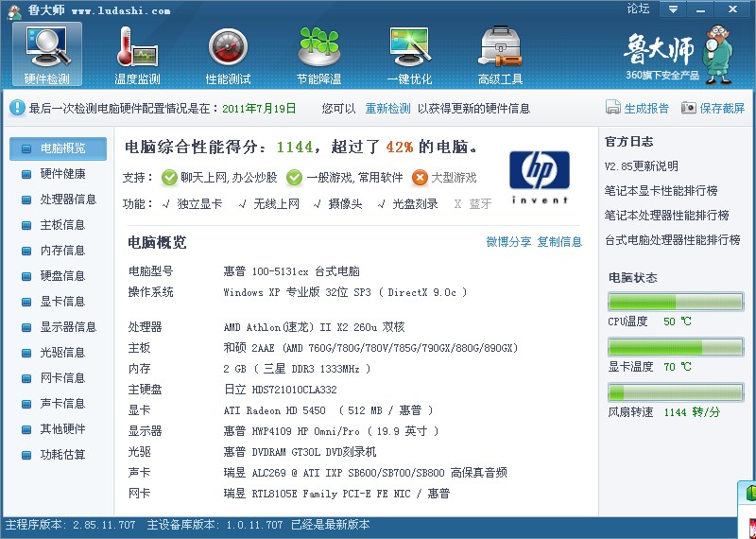Viewport: 756px width, 539px height.
Task: Open 显卡信息 in the left sidebar
Action: click(62, 302)
